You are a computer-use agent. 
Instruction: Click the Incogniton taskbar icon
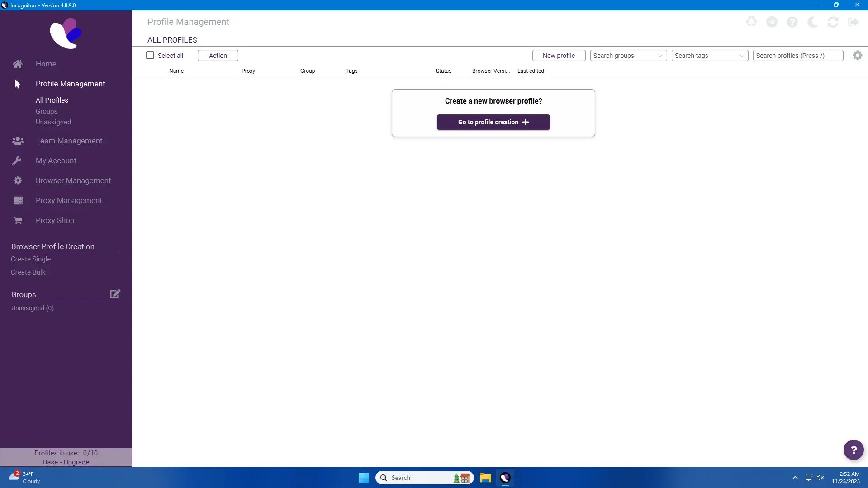click(x=505, y=478)
